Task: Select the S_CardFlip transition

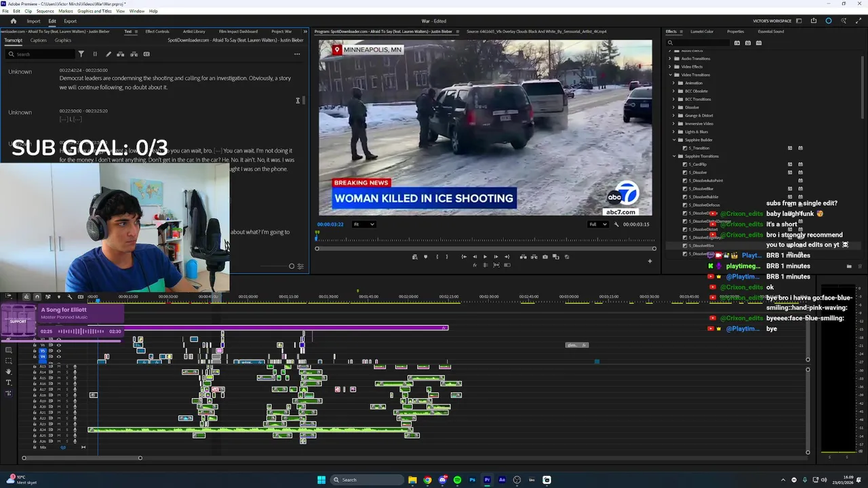Action: click(697, 164)
